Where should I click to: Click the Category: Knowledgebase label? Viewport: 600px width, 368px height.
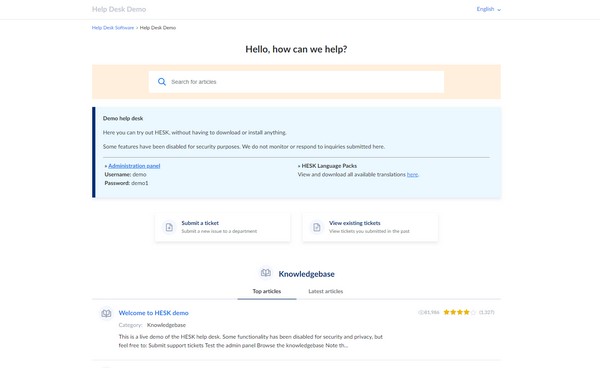(152, 325)
